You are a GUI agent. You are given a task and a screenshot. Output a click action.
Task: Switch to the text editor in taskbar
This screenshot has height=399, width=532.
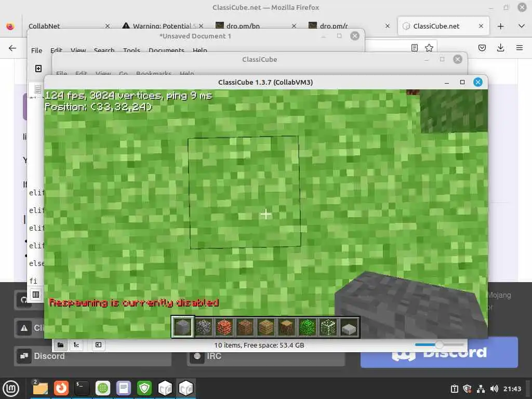tap(124, 388)
